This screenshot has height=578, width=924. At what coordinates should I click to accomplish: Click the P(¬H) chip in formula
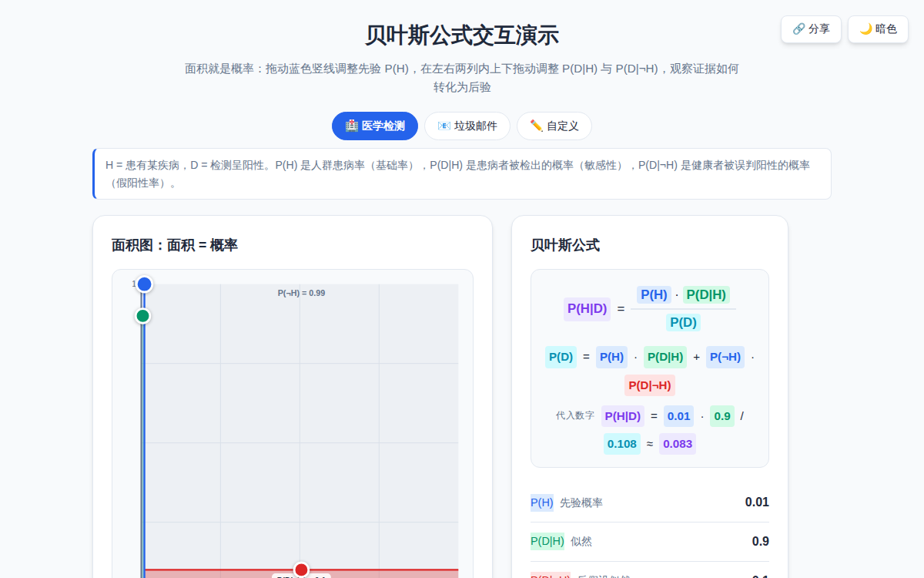tap(725, 357)
